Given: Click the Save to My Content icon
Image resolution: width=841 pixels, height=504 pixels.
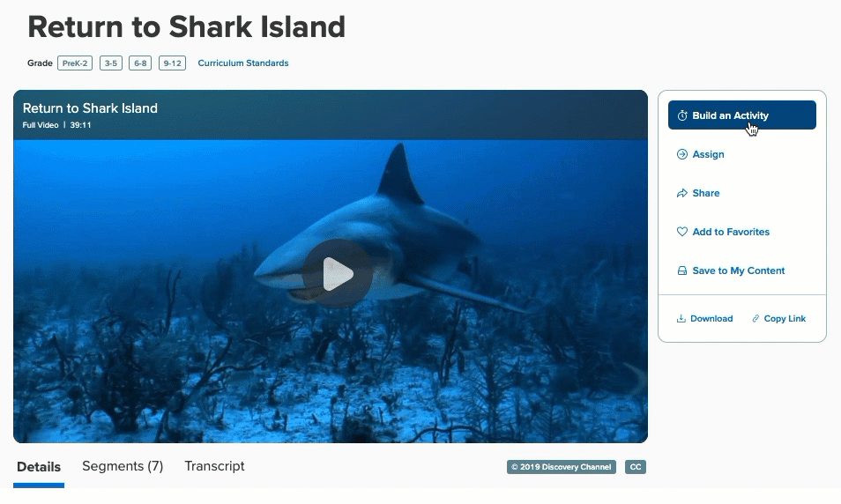Looking at the screenshot, I should point(682,271).
